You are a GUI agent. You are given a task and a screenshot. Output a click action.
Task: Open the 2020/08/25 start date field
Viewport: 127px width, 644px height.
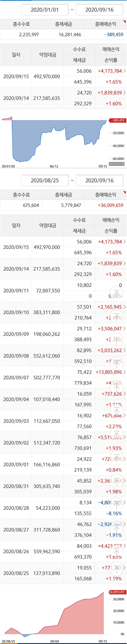point(45,180)
